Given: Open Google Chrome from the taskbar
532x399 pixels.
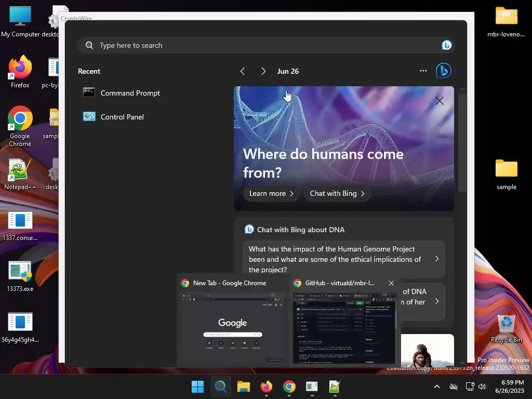Looking at the screenshot, I should (289, 387).
